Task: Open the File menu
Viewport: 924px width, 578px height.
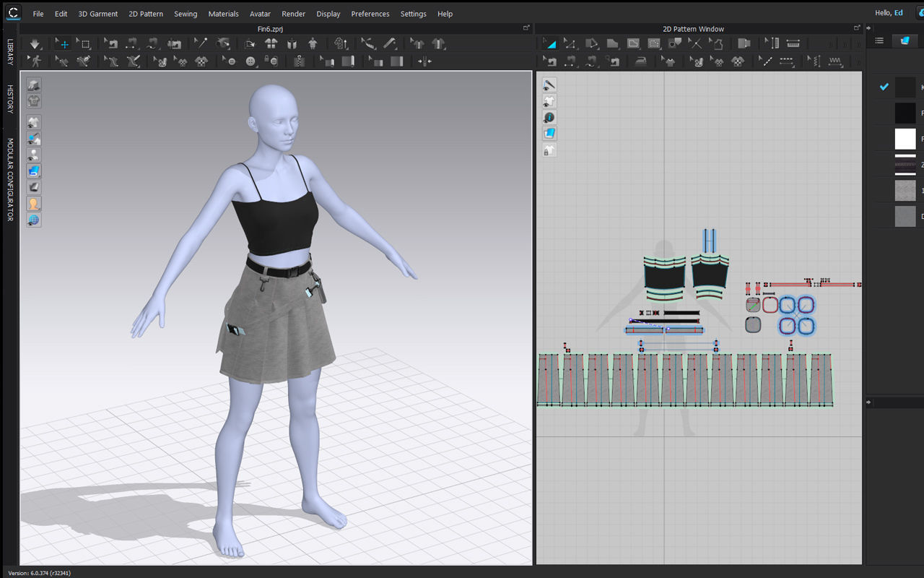Action: click(38, 14)
